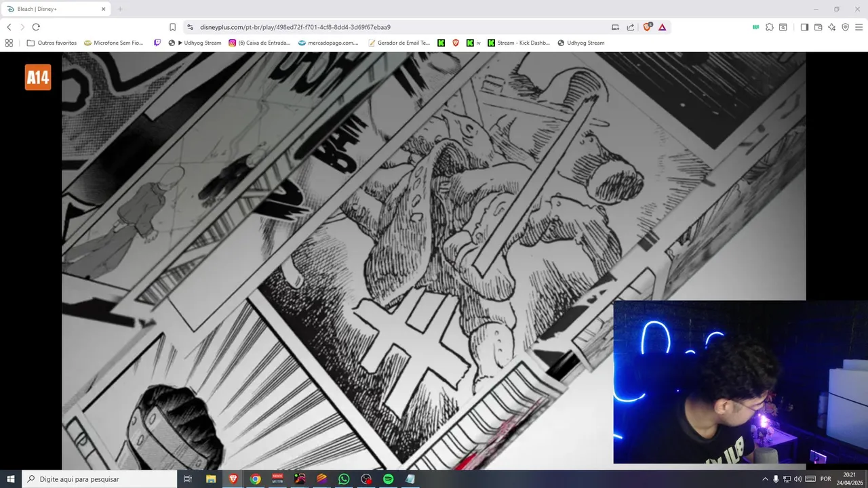
Task: Click the webcam overlay thumbnail
Action: tap(741, 382)
